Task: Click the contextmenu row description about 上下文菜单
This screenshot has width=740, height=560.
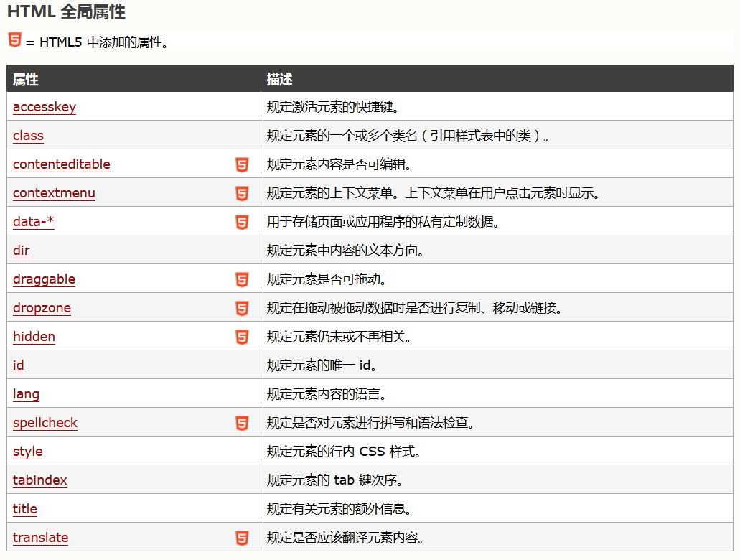Action: tap(434, 193)
